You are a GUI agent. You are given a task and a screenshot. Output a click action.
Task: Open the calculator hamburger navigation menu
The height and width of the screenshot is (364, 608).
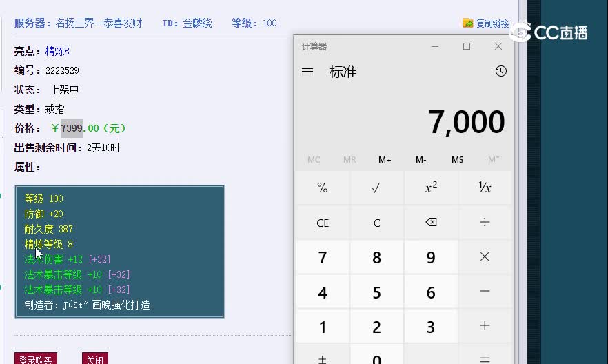307,71
